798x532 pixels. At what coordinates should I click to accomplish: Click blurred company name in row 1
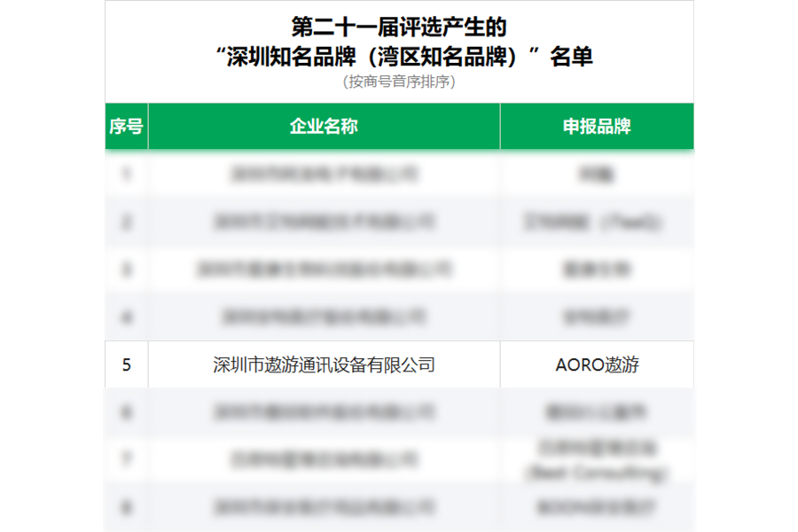(324, 174)
